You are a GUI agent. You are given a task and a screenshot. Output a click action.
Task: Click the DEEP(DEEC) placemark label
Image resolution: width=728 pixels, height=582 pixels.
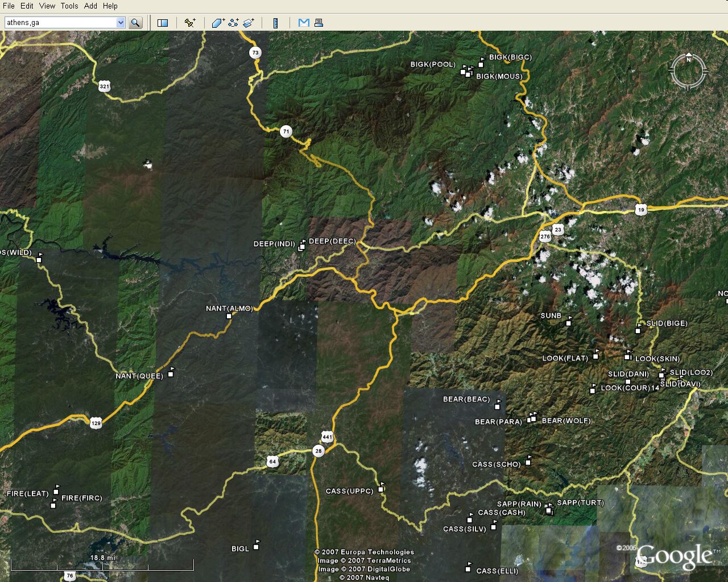[x=332, y=242]
